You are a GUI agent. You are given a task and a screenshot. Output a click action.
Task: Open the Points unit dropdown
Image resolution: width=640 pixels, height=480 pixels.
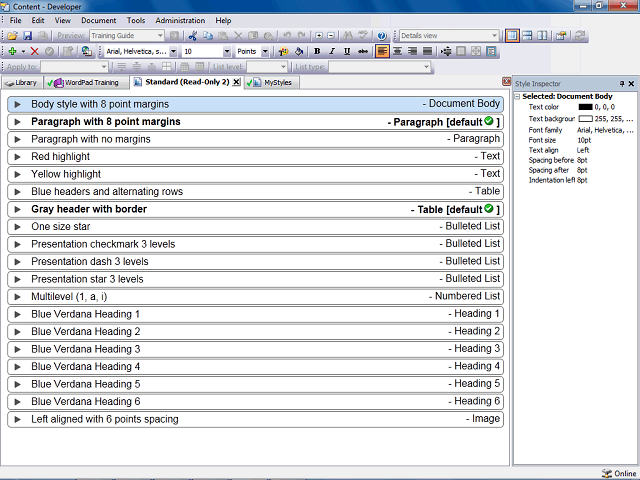click(265, 51)
